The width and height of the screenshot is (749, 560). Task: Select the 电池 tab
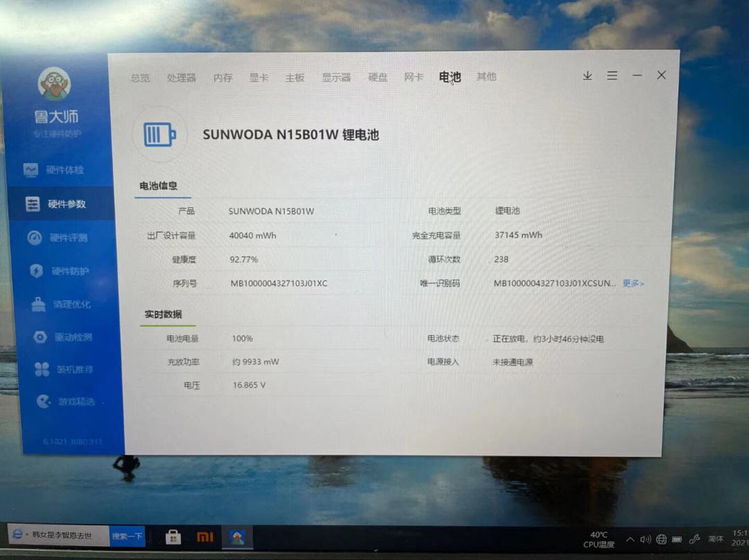(449, 76)
